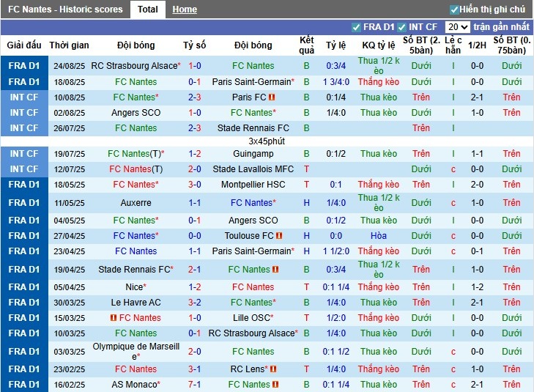
Task: Click the "Tỷ lệ" column header
Action: click(336, 45)
